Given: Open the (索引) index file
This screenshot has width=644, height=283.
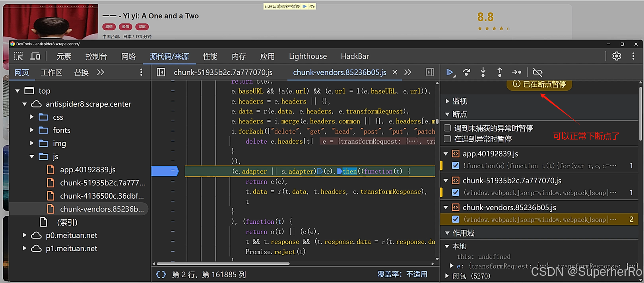Looking at the screenshot, I should tap(67, 222).
